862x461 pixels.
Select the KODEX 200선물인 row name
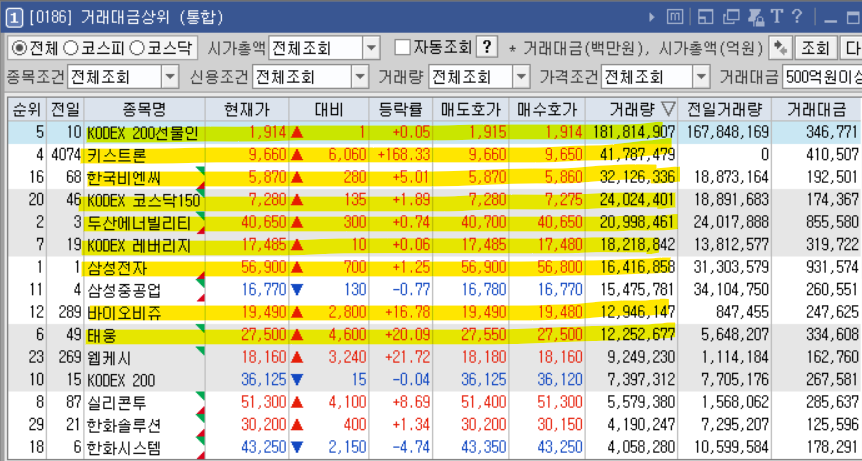pos(142,133)
